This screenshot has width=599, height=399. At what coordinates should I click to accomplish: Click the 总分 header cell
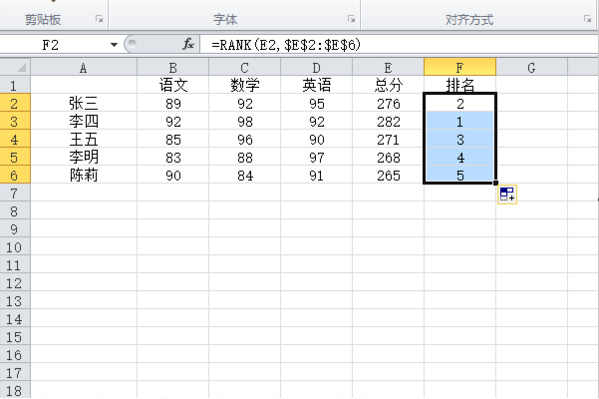[x=388, y=85]
